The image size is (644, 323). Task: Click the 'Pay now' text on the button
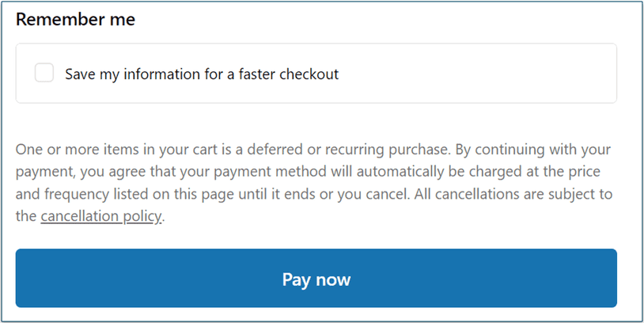[316, 279]
